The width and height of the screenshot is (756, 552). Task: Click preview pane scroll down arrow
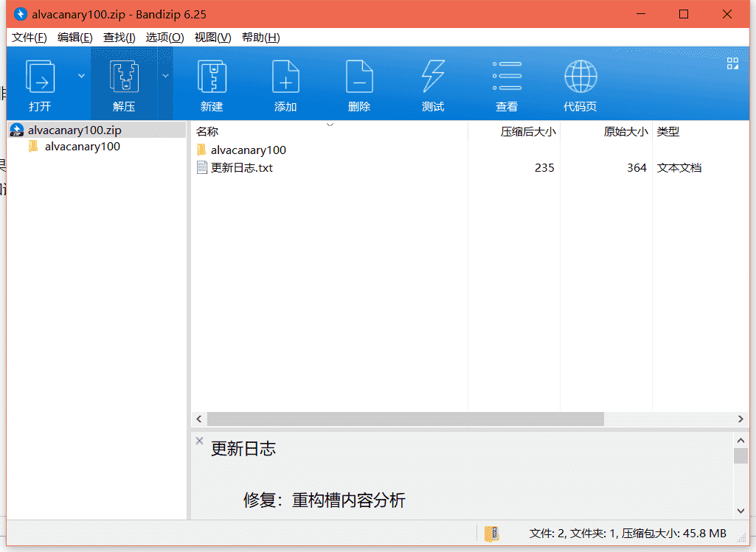(x=741, y=511)
